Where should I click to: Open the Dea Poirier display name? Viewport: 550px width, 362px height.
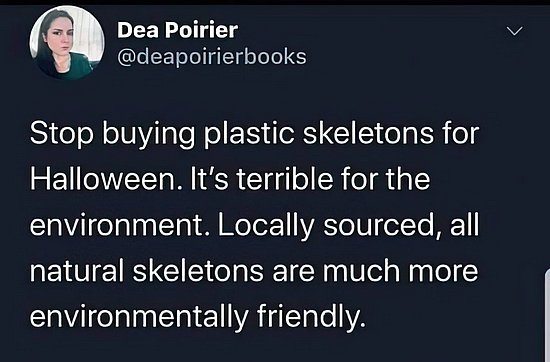pyautogui.click(x=177, y=30)
